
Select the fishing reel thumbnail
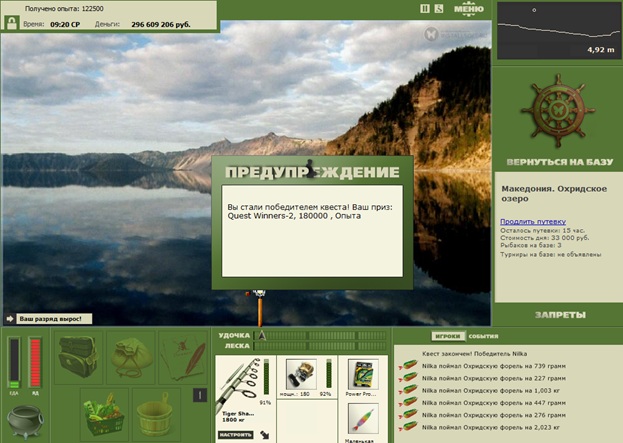coord(301,375)
